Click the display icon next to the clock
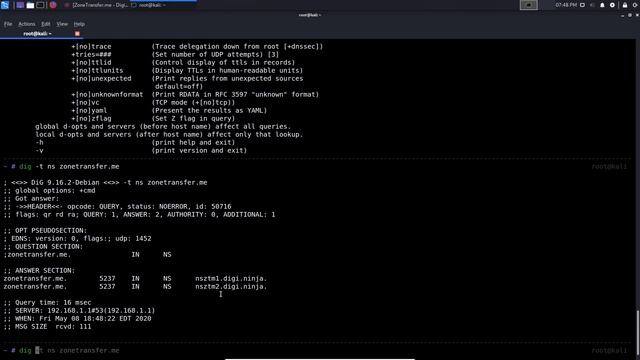This screenshot has height=360, width=640. [x=582, y=5]
